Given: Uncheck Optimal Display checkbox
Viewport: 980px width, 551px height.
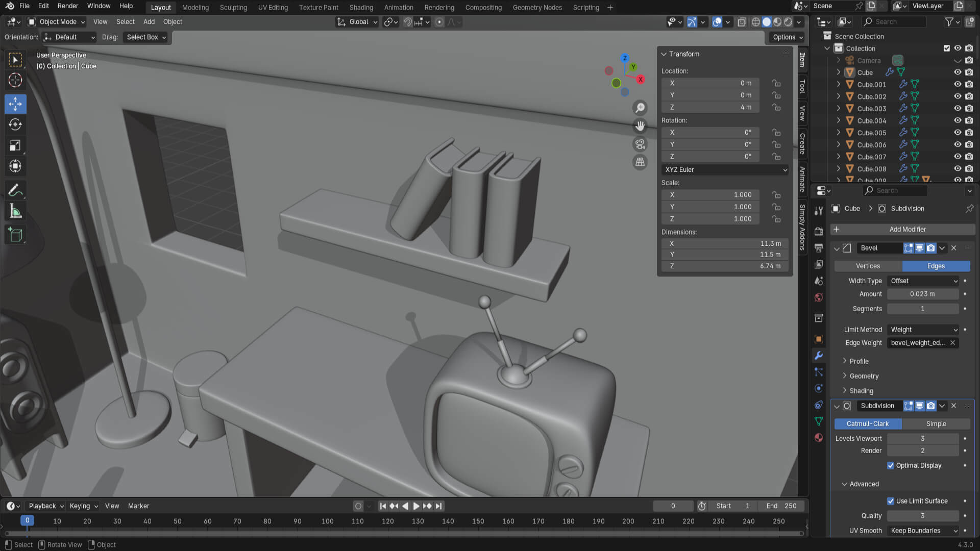Looking at the screenshot, I should pos(891,465).
